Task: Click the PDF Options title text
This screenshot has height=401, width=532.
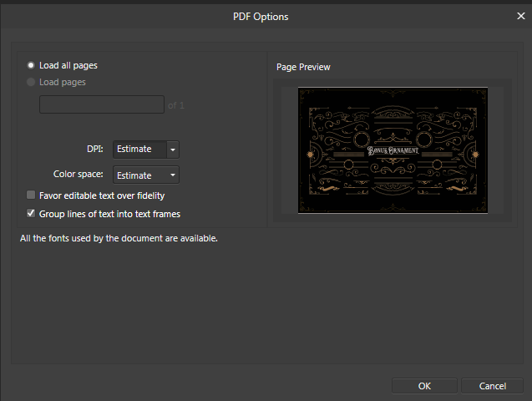Action: [261, 17]
